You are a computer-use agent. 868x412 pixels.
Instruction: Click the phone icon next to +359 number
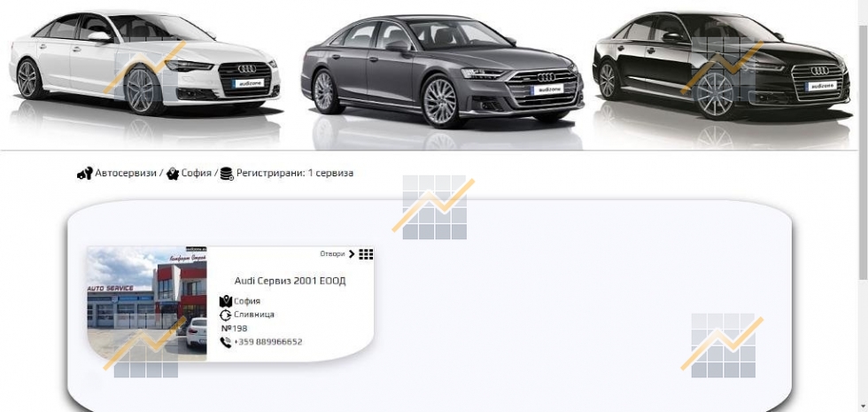click(x=226, y=341)
